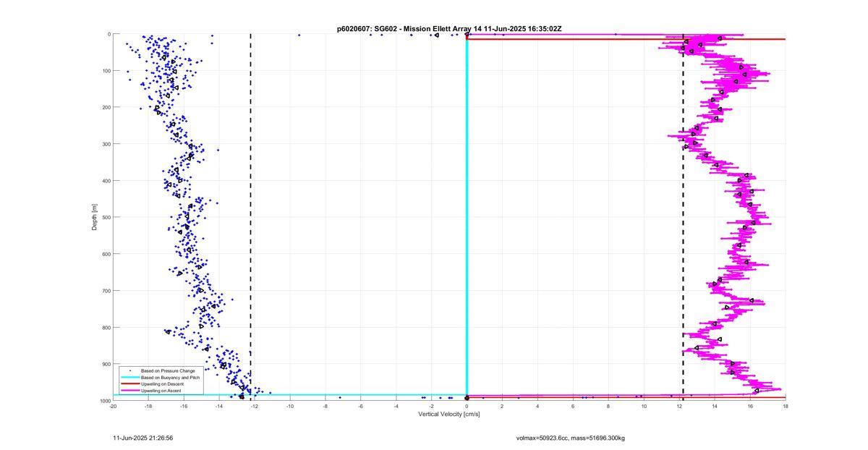Click the magenta line sample in the legend
The height and width of the screenshot is (450, 868).
tap(129, 391)
